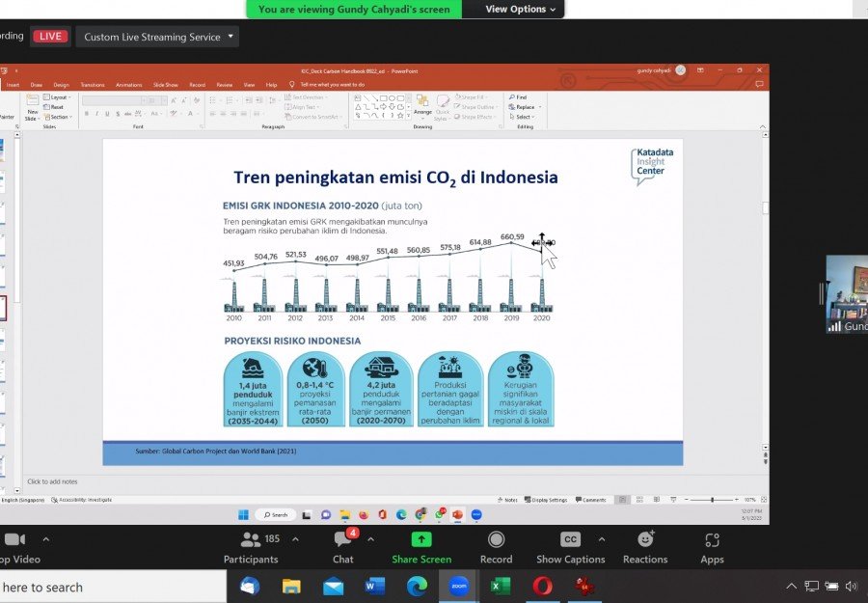Screen dimensions: 868x603
Task: Open the Zoom Participants panel
Action: (x=251, y=540)
